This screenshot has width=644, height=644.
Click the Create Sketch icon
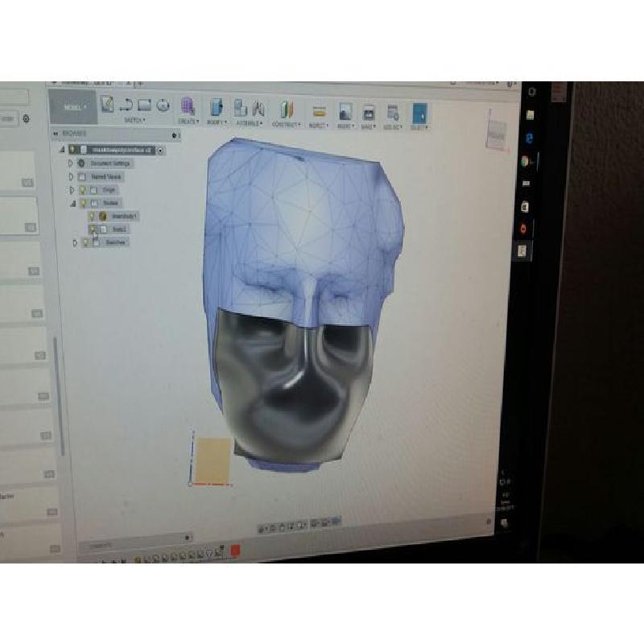pyautogui.click(x=107, y=105)
